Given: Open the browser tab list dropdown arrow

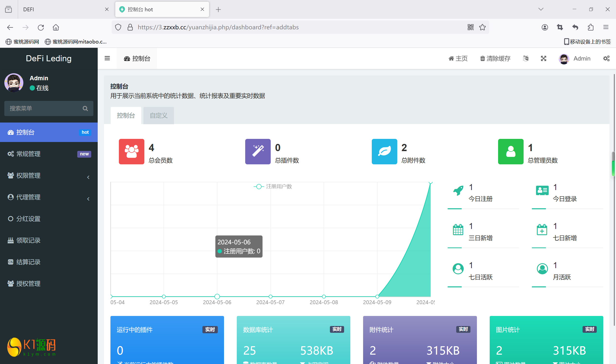Looking at the screenshot, I should point(541,9).
